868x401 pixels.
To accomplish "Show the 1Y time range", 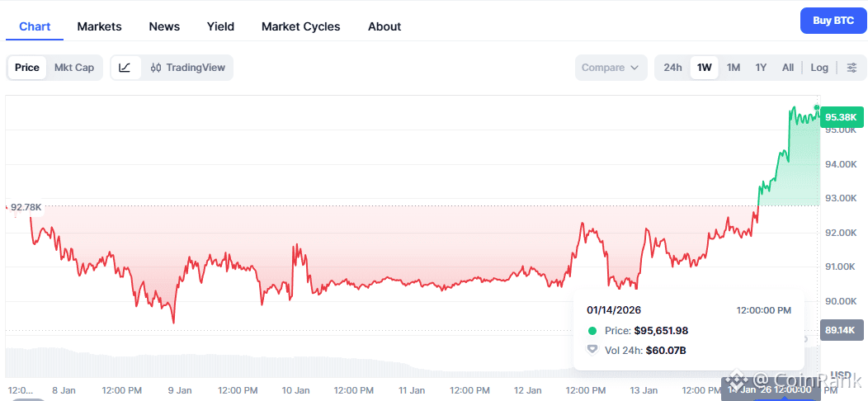I will (x=761, y=68).
